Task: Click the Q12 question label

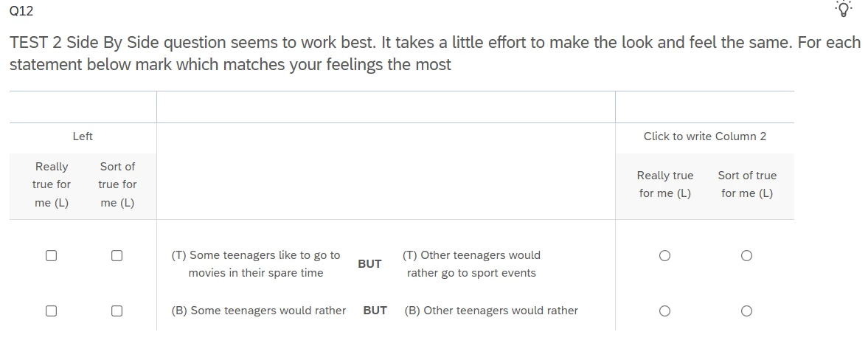Action: click(x=21, y=10)
